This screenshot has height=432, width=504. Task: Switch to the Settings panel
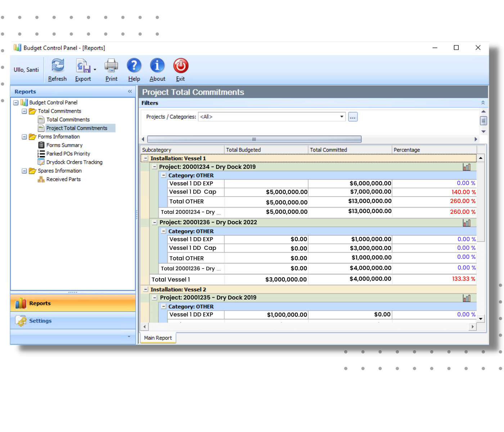point(40,321)
